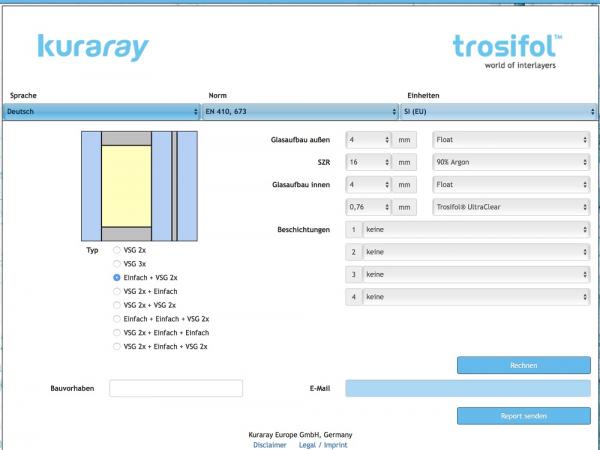The image size is (600, 450).
Task: Open the Norm dropdown showing EN 410, 673
Action: 300,112
